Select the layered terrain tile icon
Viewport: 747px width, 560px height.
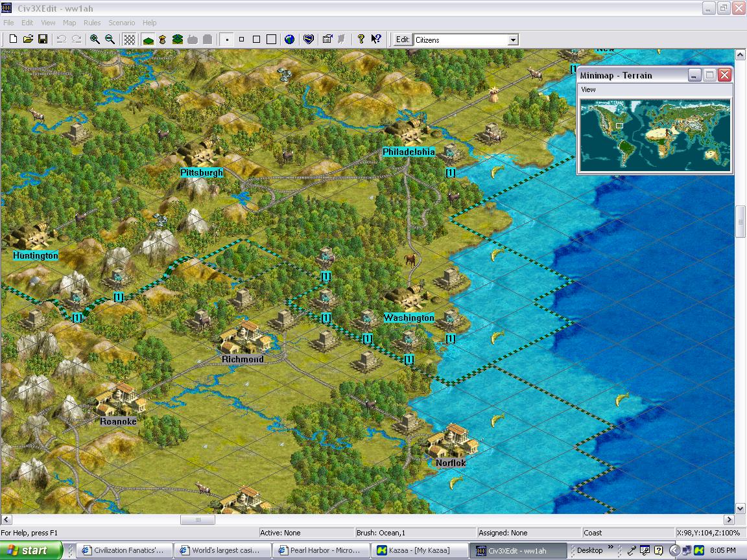[178, 40]
